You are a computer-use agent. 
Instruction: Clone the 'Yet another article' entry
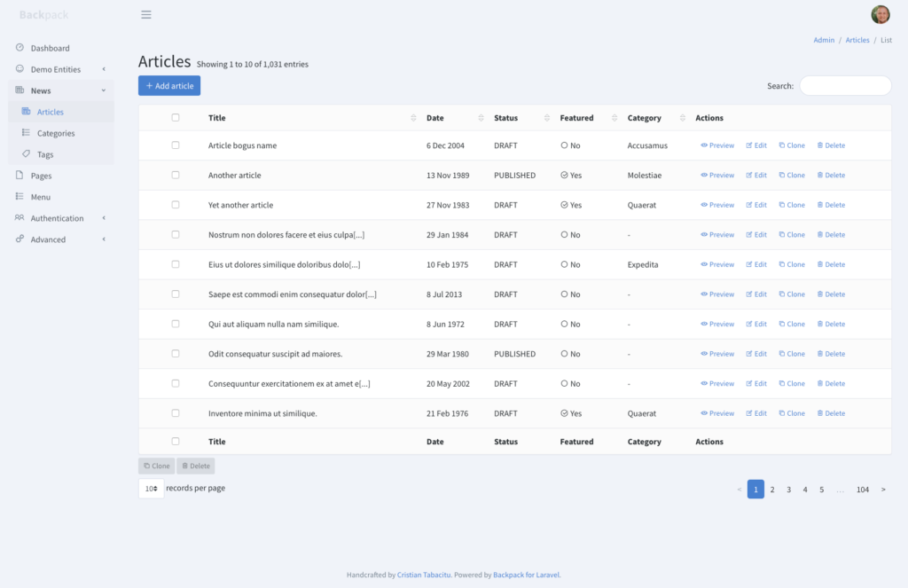[x=792, y=205]
